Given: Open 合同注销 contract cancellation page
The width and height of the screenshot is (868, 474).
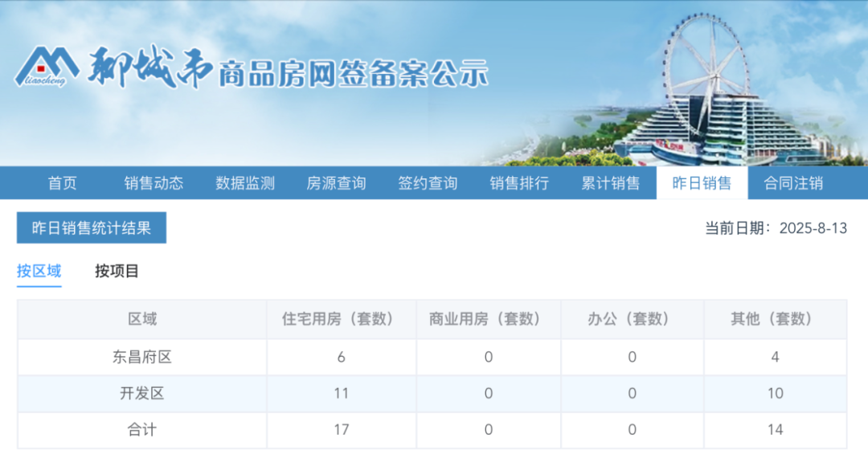Looking at the screenshot, I should tap(793, 183).
